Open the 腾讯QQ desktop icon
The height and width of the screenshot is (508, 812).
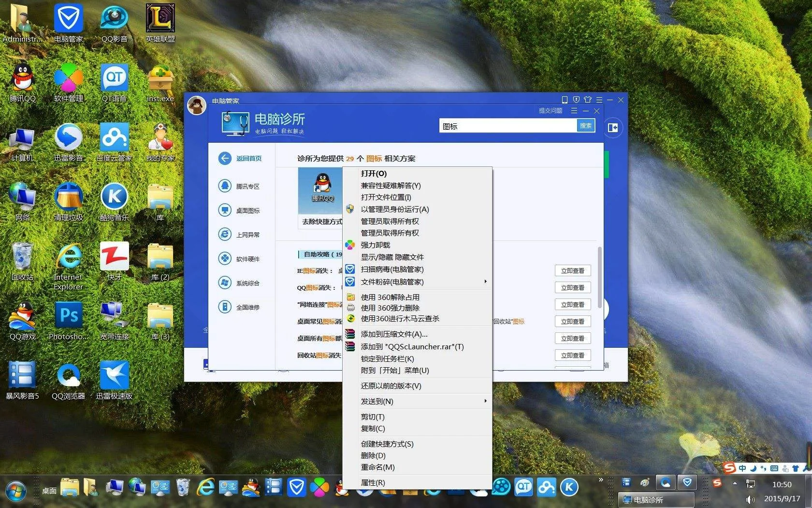pos(22,82)
